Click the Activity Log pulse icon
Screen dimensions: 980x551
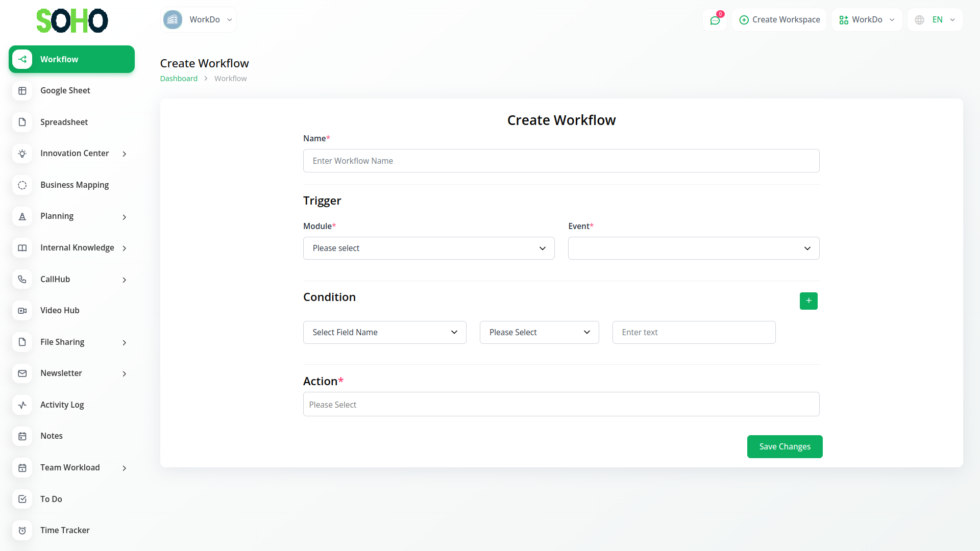22,405
